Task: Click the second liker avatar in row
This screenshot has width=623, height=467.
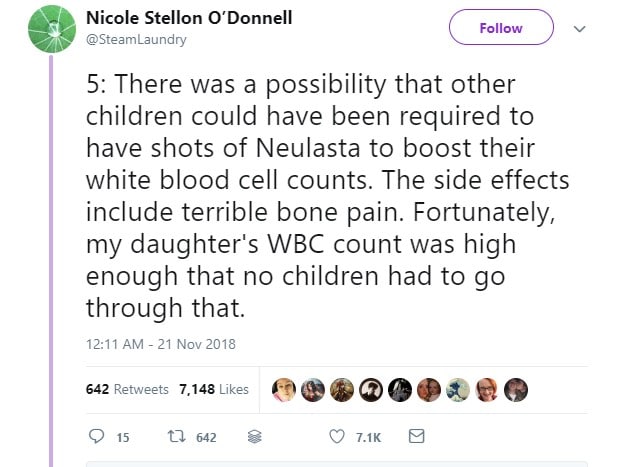Action: click(x=313, y=389)
